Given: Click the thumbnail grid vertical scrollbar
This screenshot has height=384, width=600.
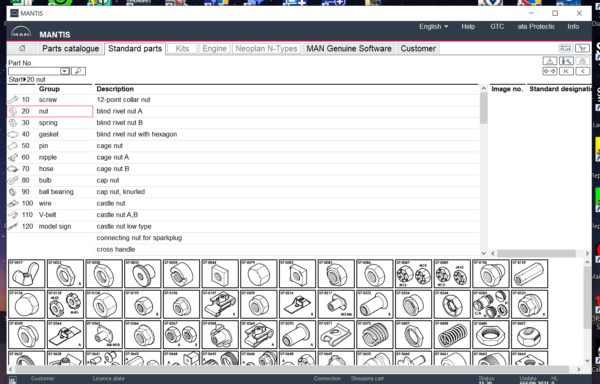Looking at the screenshot, I should [587, 298].
